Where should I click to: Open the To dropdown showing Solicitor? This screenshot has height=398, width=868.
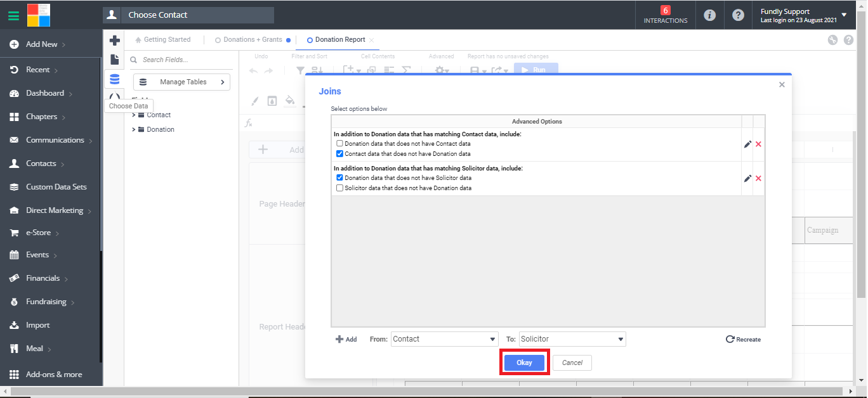572,339
